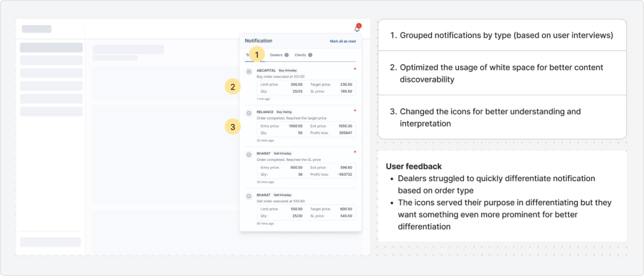Click the Buy Intraday tag on ABCAPITAL
The image size is (644, 276).
click(288, 70)
